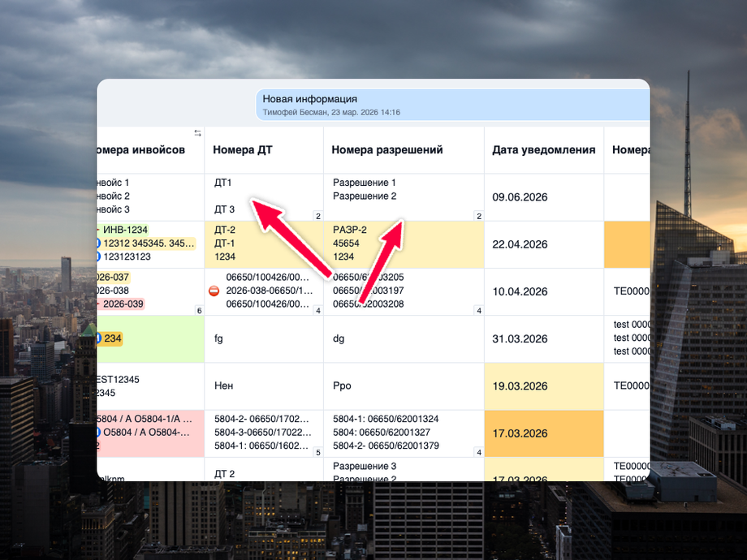Click permit 5804: 06650/62001327
This screenshot has width=747, height=560.
click(381, 433)
